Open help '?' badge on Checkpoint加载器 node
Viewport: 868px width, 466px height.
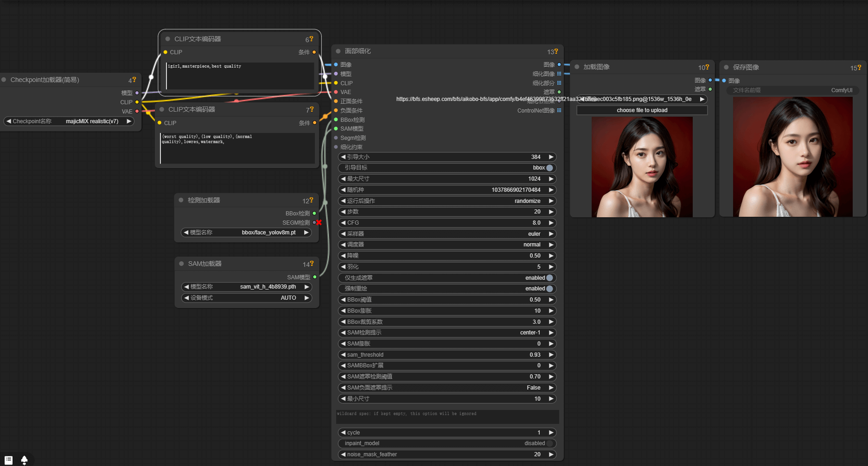[x=134, y=80]
